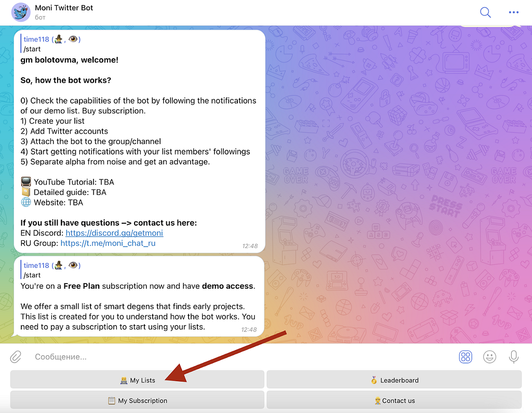Image resolution: width=532 pixels, height=413 pixels.
Task: Click the Moni Twitter Bot chat title
Action: tap(64, 8)
